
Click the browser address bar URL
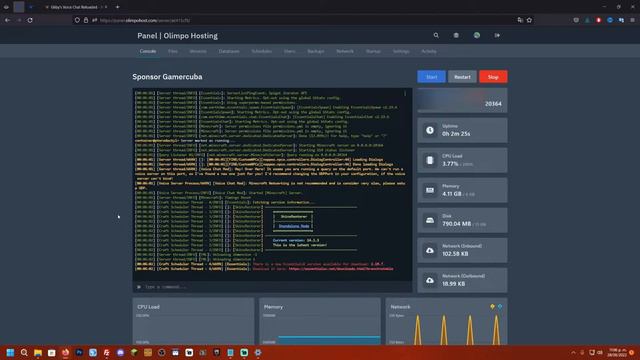pyautogui.click(x=144, y=20)
